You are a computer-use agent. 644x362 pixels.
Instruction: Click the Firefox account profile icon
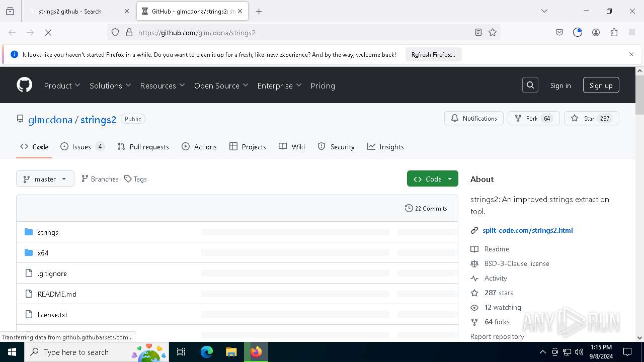click(596, 32)
